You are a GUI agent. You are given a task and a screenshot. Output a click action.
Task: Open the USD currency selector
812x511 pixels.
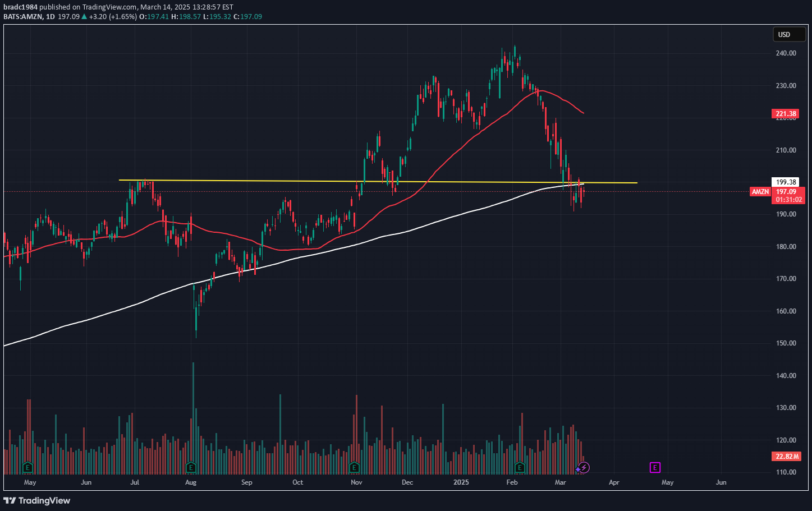click(x=788, y=35)
